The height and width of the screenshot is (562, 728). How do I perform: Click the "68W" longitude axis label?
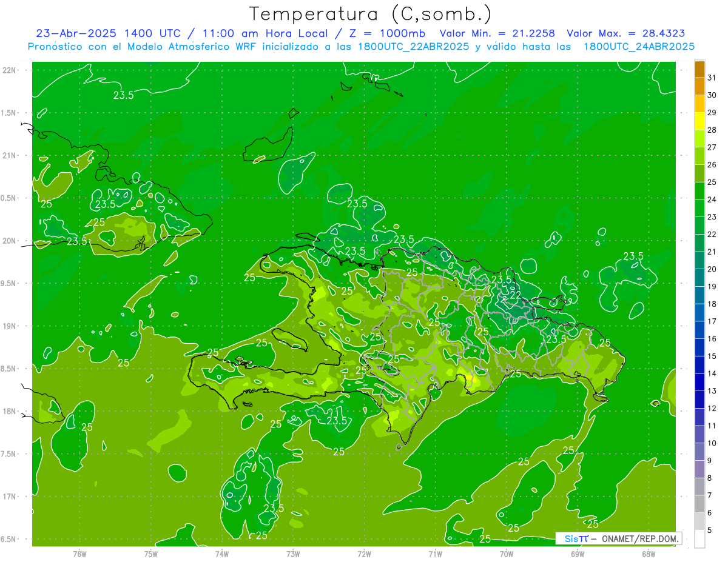click(649, 554)
